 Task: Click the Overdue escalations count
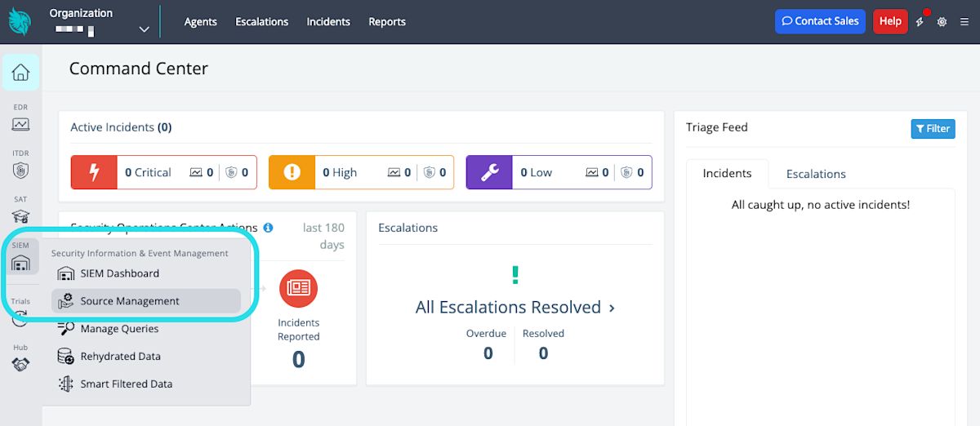488,353
